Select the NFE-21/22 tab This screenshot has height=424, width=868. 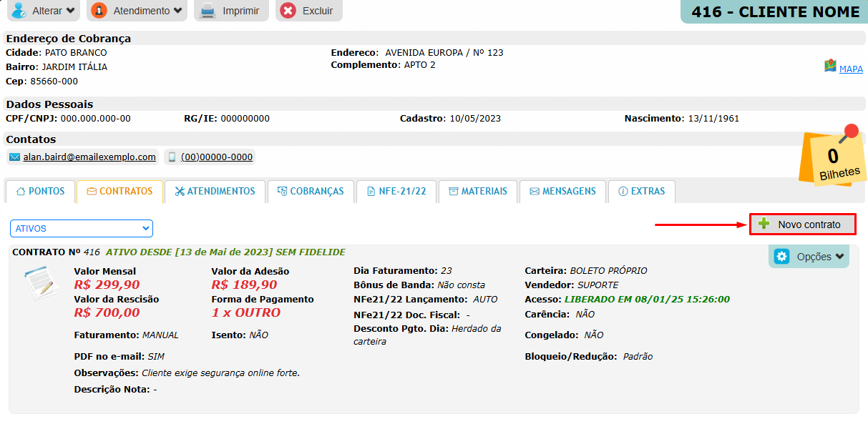pos(396,192)
